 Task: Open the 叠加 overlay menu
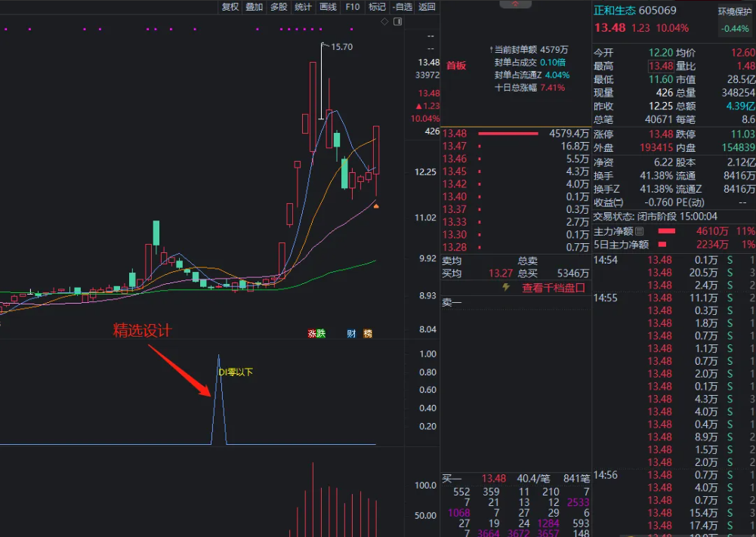coord(255,7)
